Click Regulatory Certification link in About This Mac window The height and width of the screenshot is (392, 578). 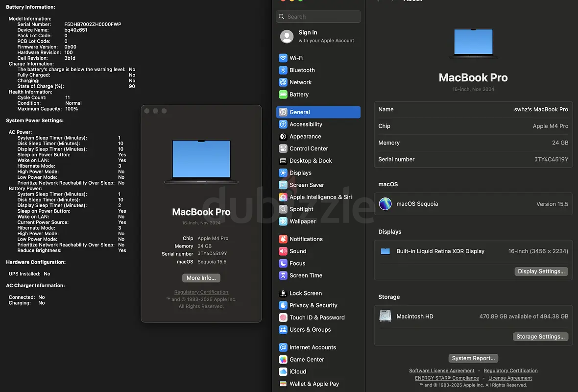201,292
